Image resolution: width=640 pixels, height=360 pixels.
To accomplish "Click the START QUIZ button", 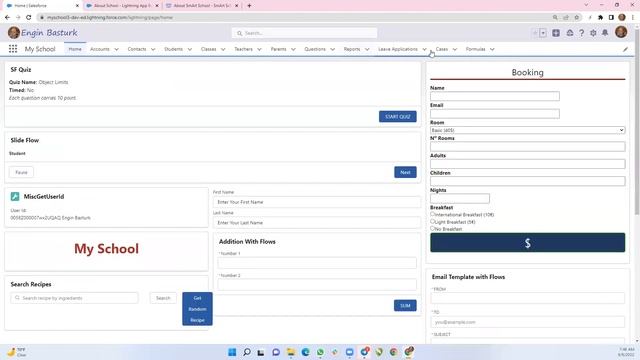I will [x=398, y=116].
